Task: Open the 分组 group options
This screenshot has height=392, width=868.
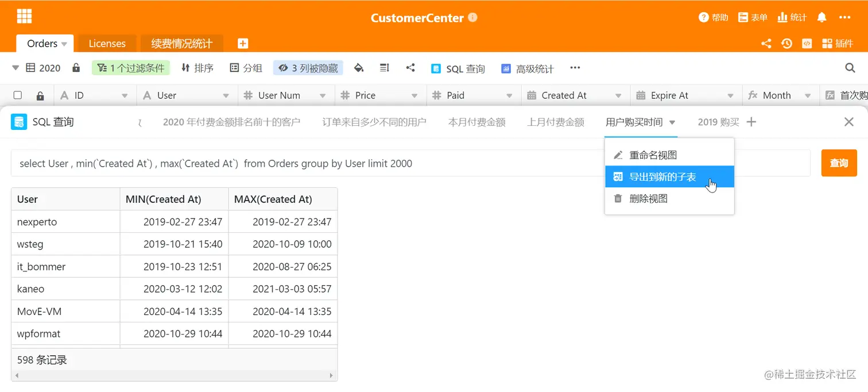Action: (246, 68)
